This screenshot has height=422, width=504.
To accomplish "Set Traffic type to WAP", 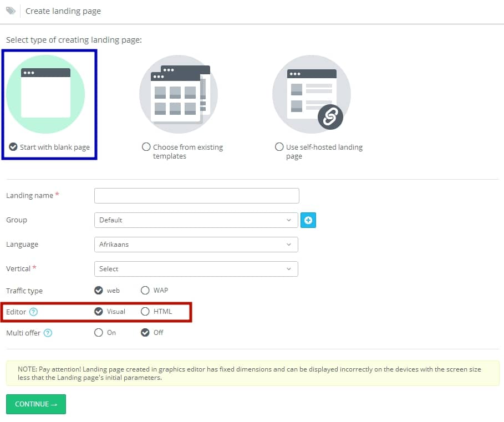I will pos(145,290).
